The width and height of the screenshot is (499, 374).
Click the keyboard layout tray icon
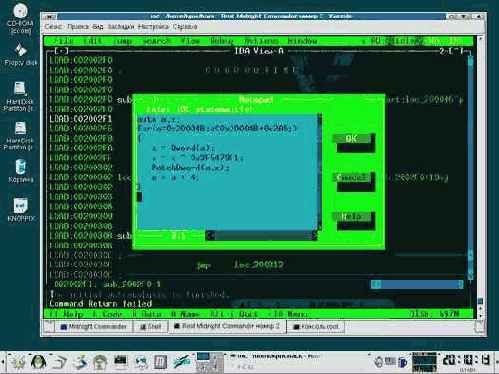(x=389, y=362)
